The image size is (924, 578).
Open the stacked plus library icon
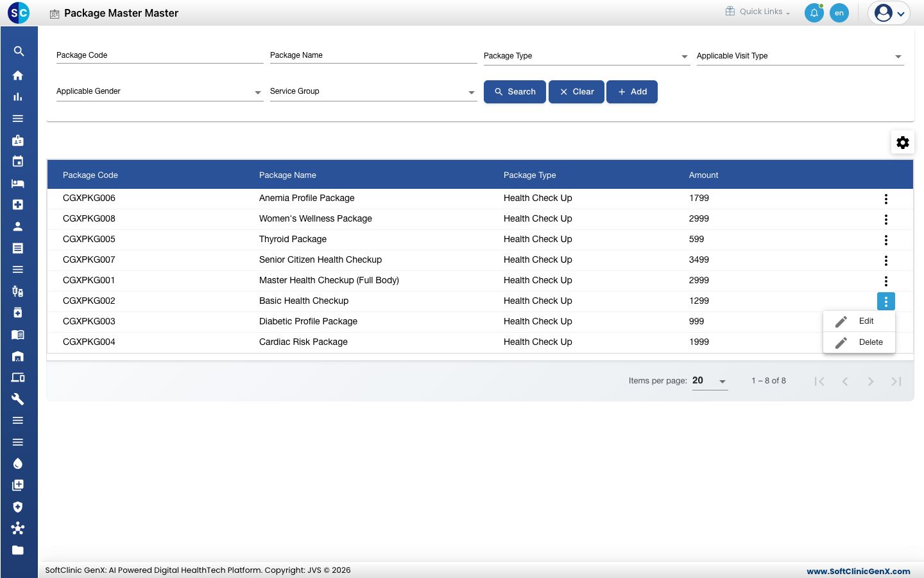pyautogui.click(x=18, y=485)
